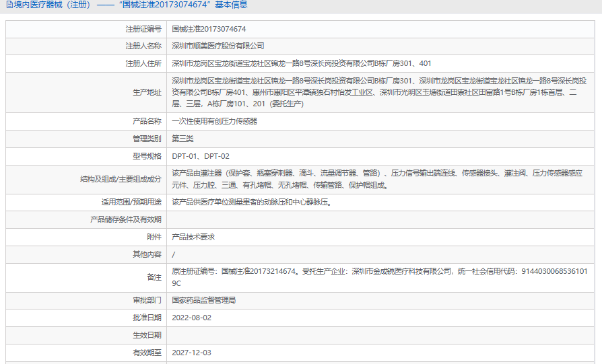Click the 产品名称 label
602x364 pixels.
[147, 121]
